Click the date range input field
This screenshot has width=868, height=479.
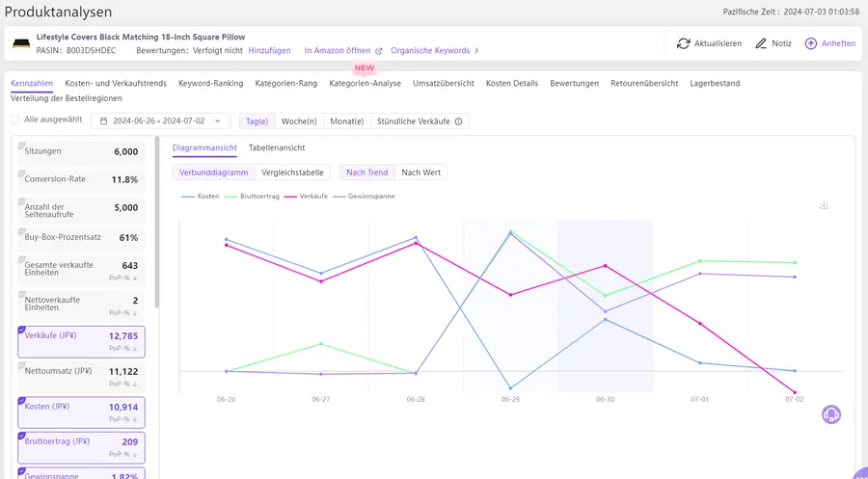point(160,121)
